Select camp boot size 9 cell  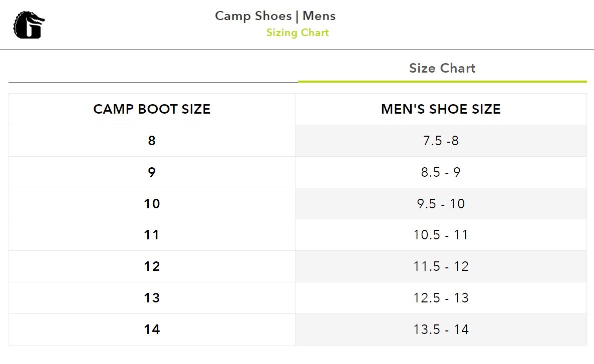pos(152,172)
